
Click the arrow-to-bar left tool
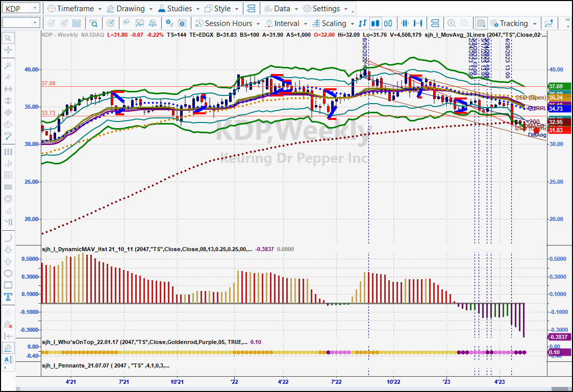tap(8, 336)
